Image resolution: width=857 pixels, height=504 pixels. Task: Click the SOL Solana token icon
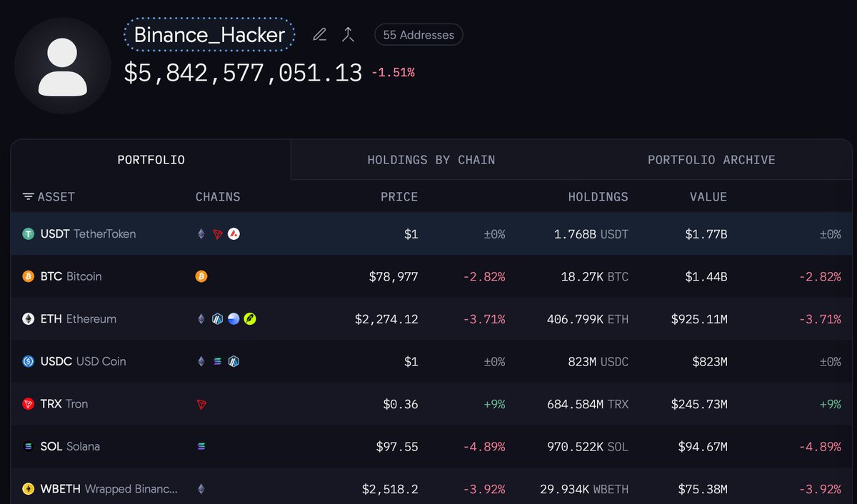pos(29,446)
